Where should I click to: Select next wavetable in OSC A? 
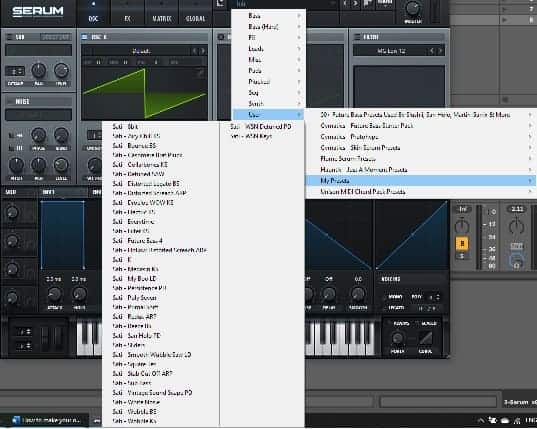pos(202,51)
